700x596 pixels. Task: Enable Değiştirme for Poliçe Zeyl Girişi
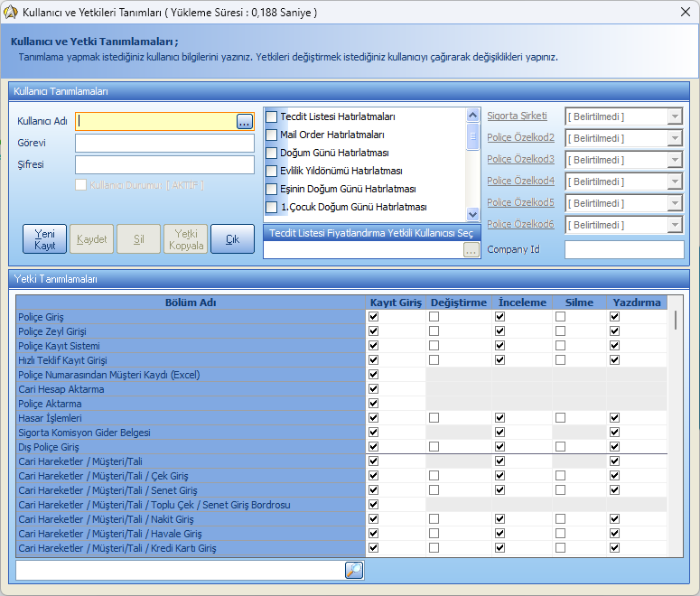point(434,331)
